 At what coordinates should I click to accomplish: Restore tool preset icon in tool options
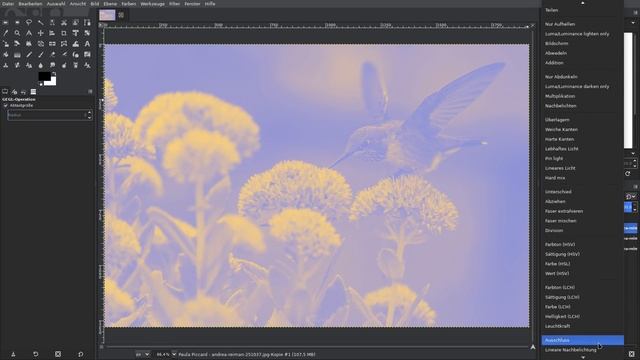(x=36, y=354)
